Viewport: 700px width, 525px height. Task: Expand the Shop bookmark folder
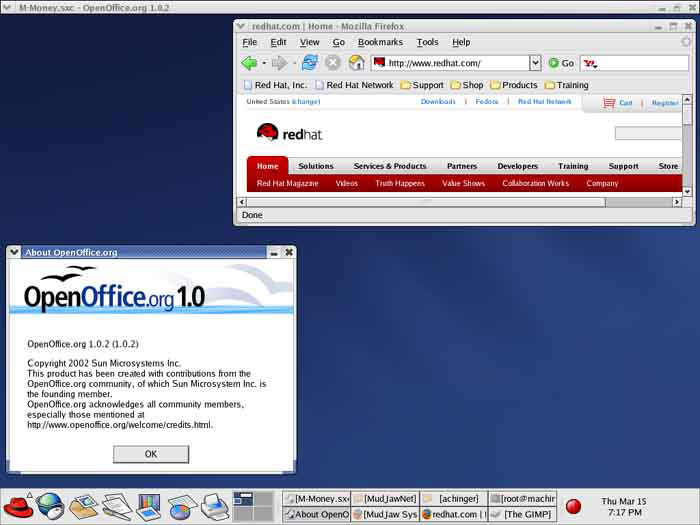(x=467, y=85)
